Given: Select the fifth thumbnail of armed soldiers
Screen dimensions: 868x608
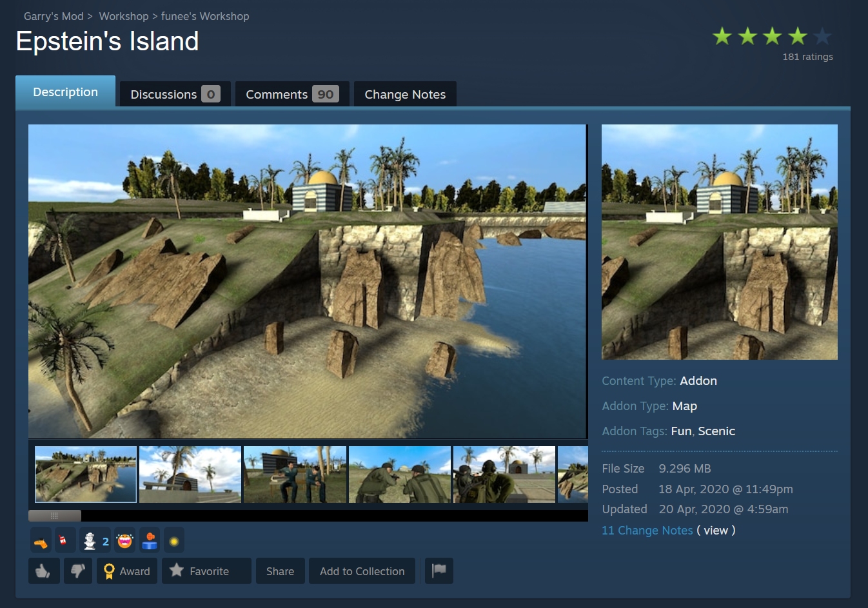Looking at the screenshot, I should click(x=504, y=475).
